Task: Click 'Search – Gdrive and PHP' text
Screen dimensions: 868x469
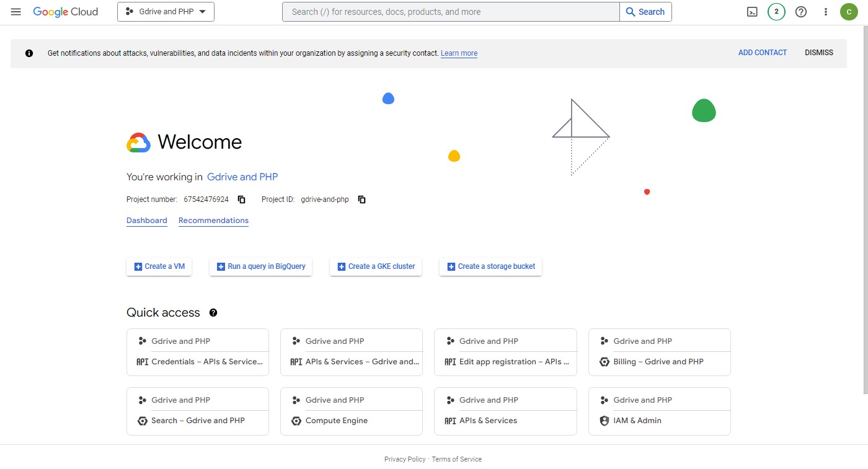Action: click(x=198, y=421)
